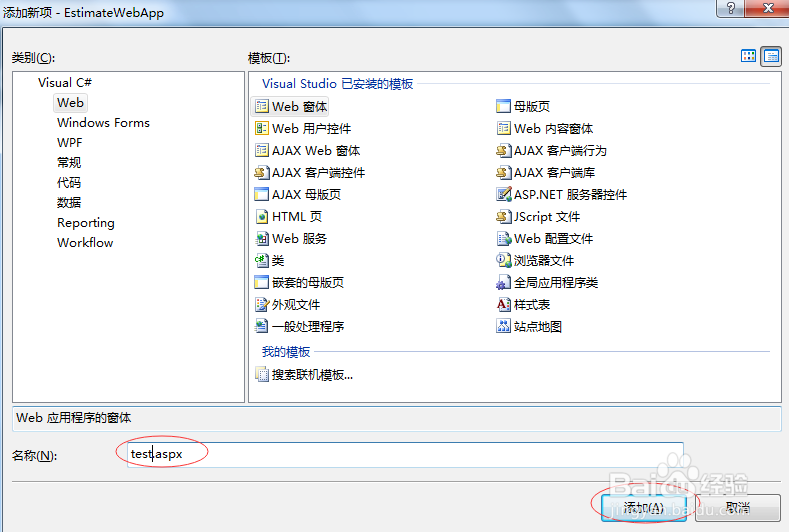Select the 浏览器文件 template icon
The height and width of the screenshot is (532, 789).
point(503,260)
